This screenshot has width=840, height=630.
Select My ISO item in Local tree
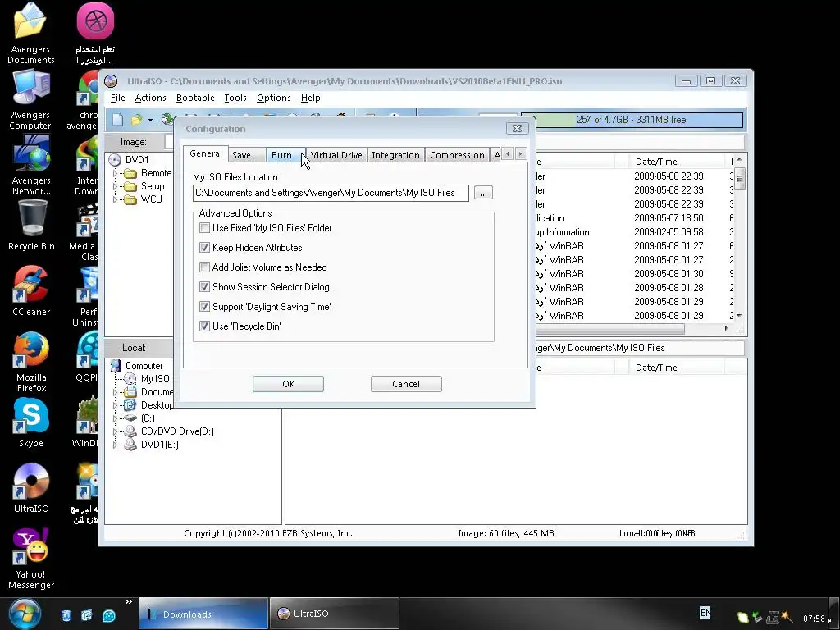click(x=155, y=379)
